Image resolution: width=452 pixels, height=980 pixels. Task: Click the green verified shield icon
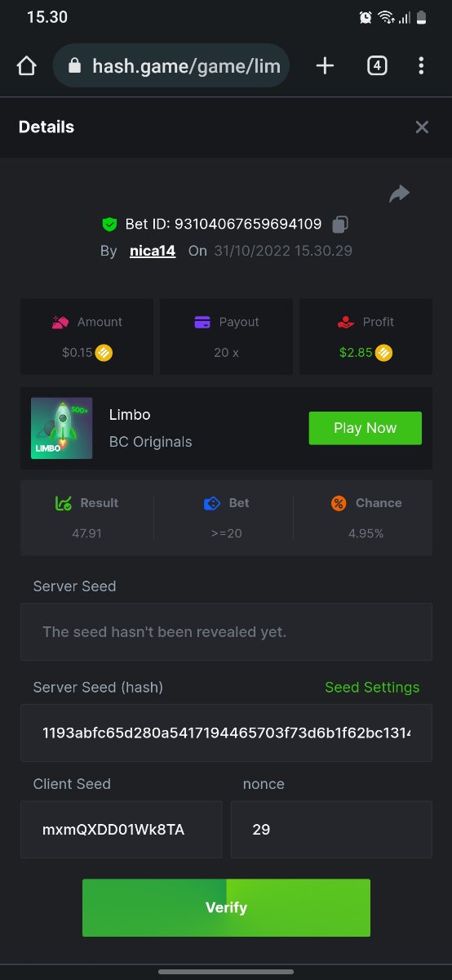pos(109,224)
